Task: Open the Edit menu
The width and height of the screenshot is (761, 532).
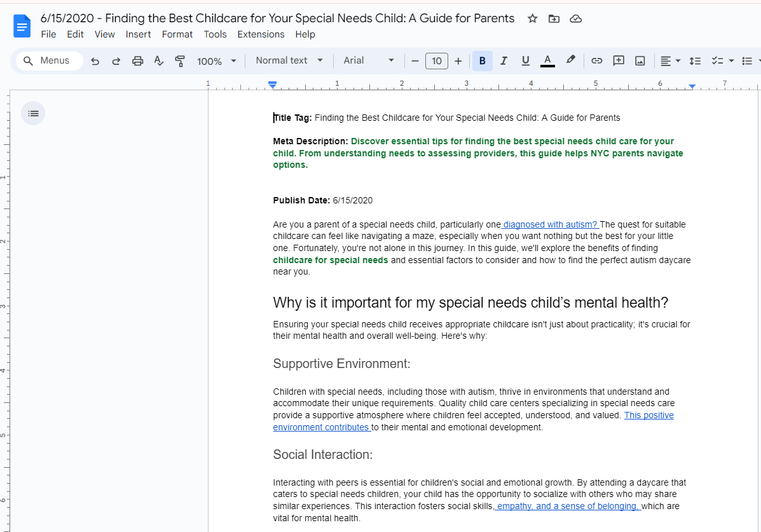Action: [x=75, y=34]
